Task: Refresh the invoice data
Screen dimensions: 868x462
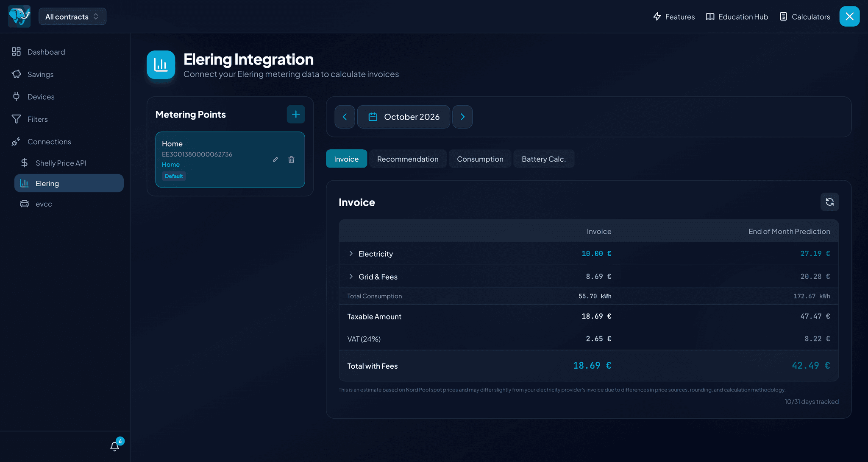Action: tap(829, 202)
